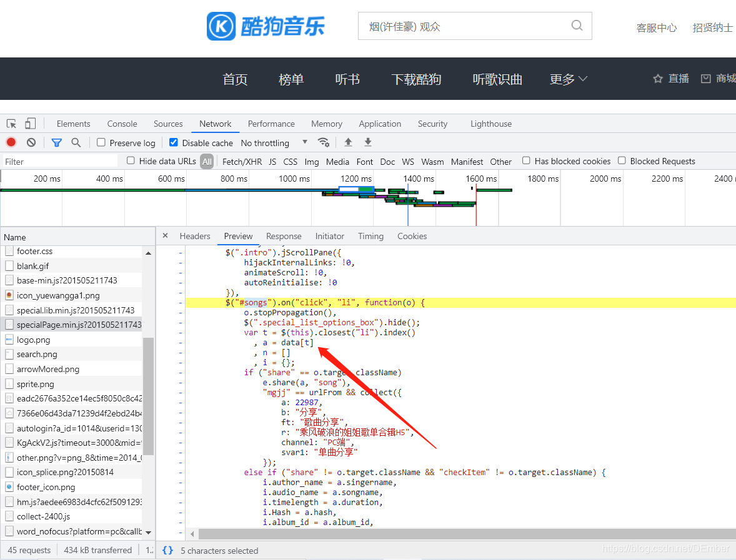Click request list scroll down arrow

coord(148,533)
